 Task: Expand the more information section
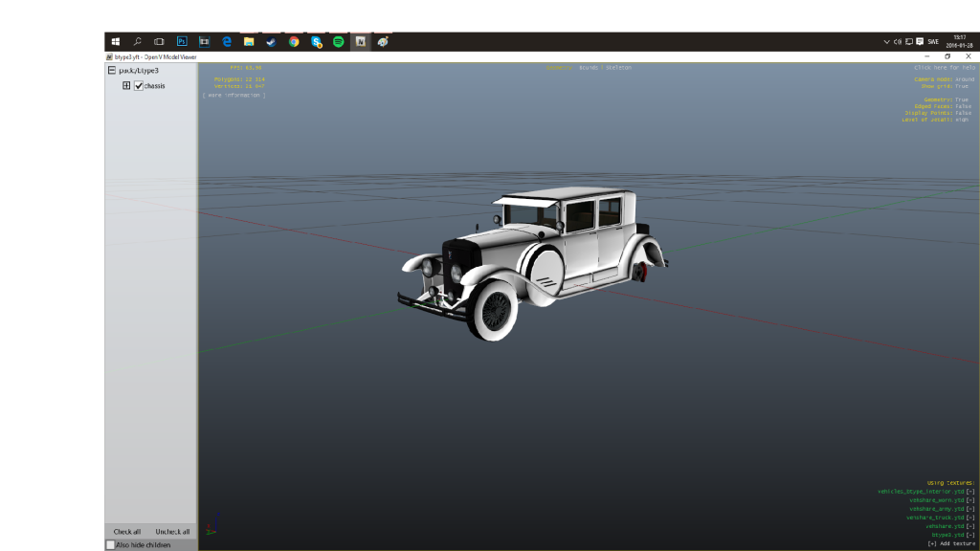pos(234,96)
